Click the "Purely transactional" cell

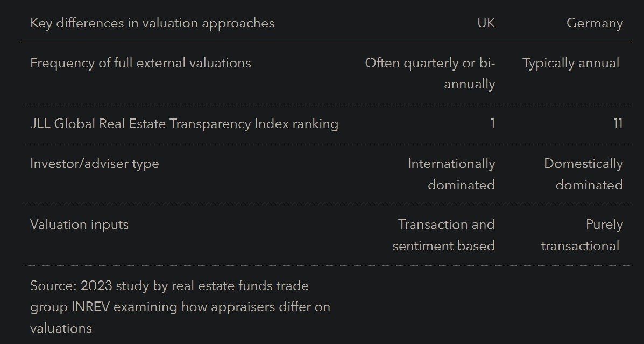581,235
